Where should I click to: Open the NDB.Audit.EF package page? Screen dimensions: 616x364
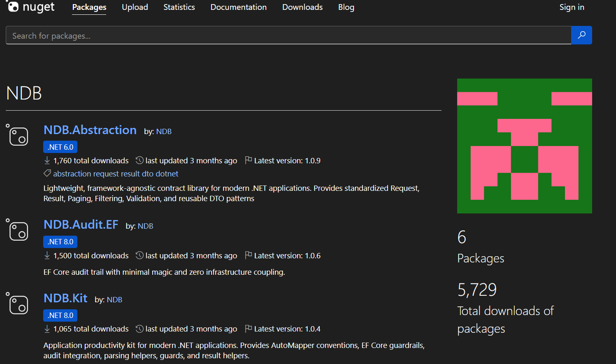click(81, 225)
